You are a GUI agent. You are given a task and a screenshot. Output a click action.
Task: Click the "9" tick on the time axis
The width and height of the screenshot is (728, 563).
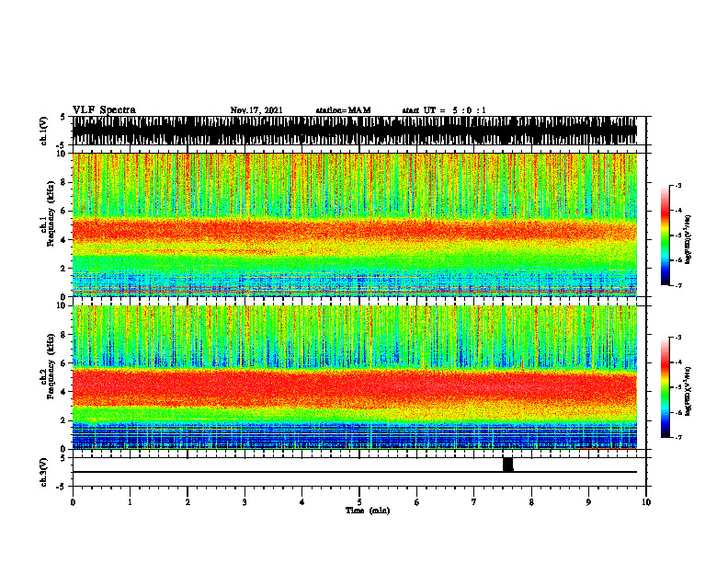[x=588, y=502]
